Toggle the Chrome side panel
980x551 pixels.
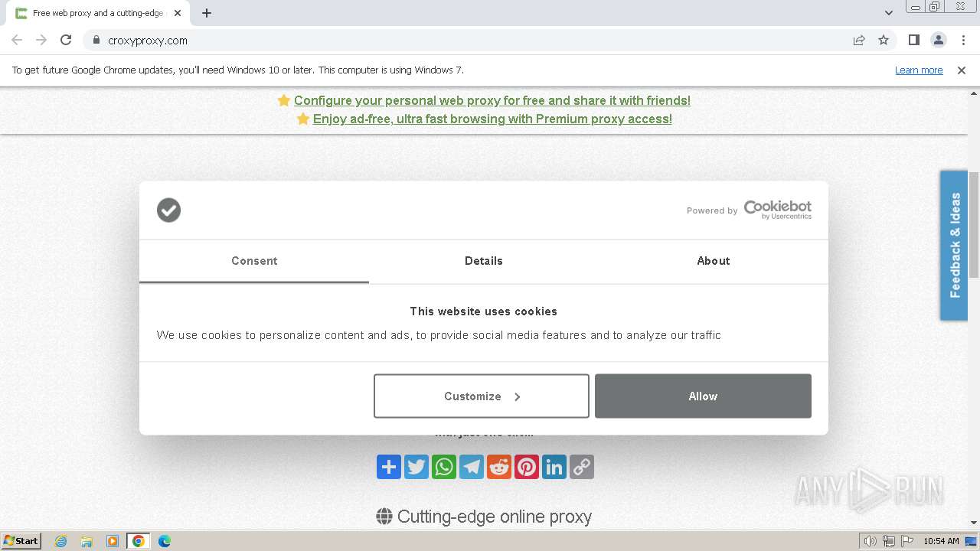tap(913, 40)
